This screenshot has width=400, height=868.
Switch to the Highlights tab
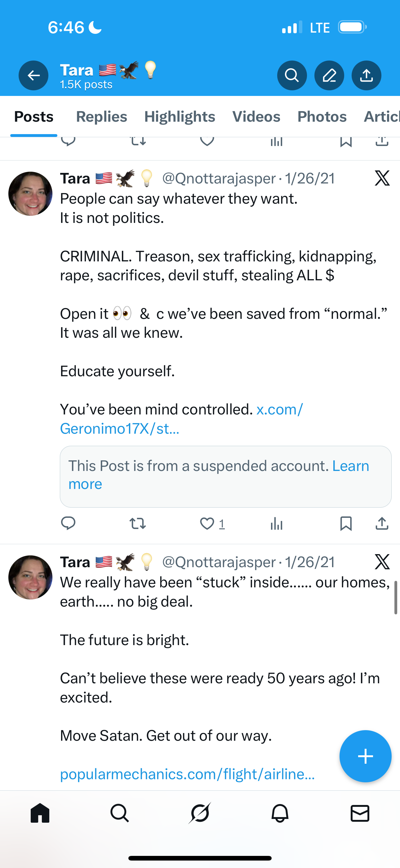click(180, 117)
